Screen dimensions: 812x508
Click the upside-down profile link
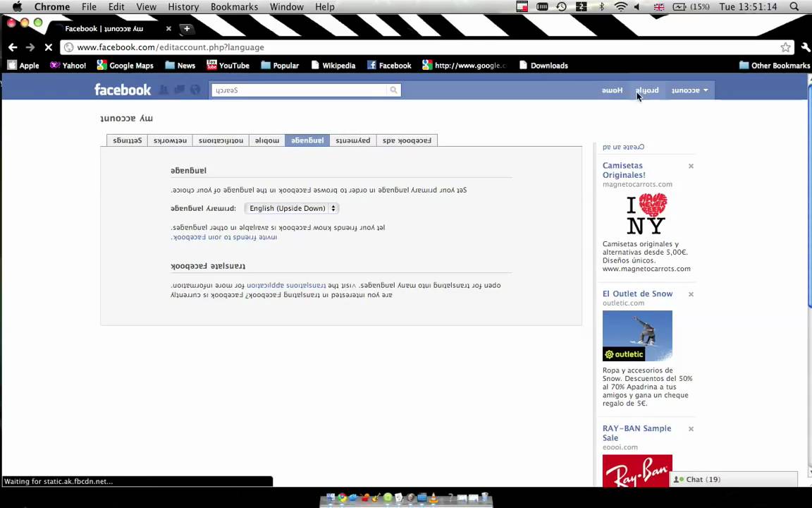(x=647, y=90)
